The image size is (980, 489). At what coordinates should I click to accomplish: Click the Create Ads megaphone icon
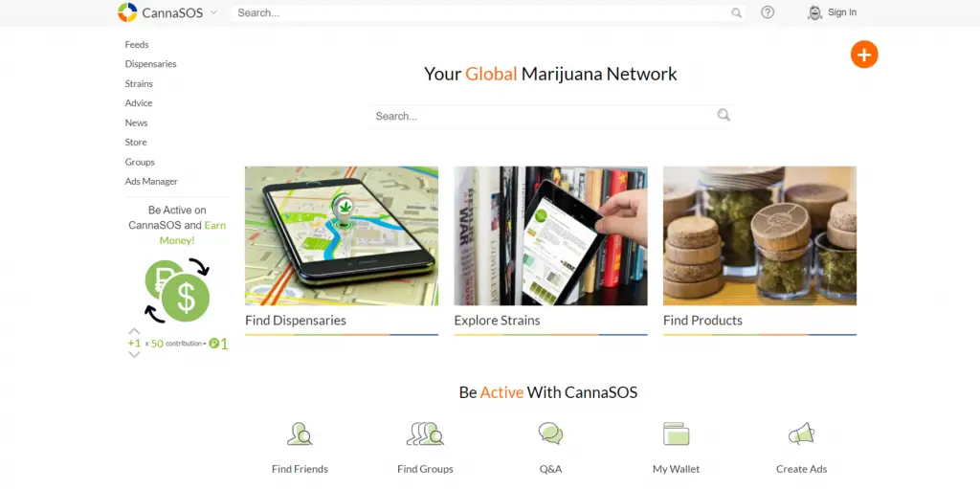click(801, 433)
